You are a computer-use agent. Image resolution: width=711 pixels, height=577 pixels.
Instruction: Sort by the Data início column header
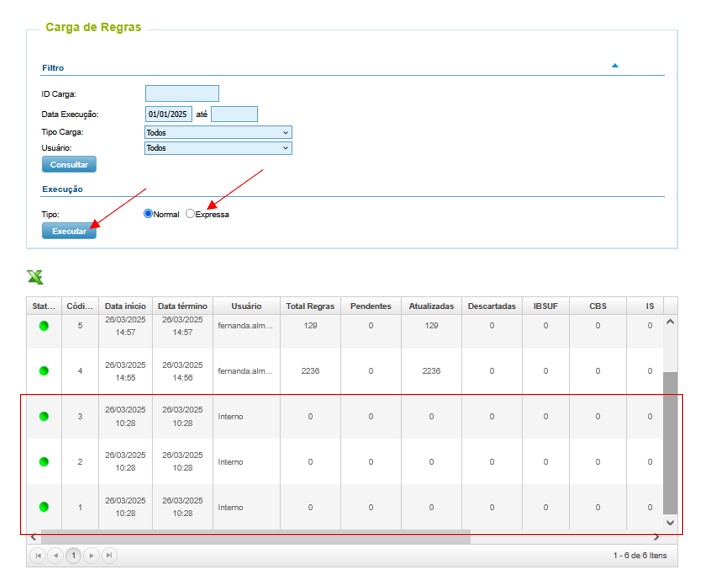tap(125, 306)
